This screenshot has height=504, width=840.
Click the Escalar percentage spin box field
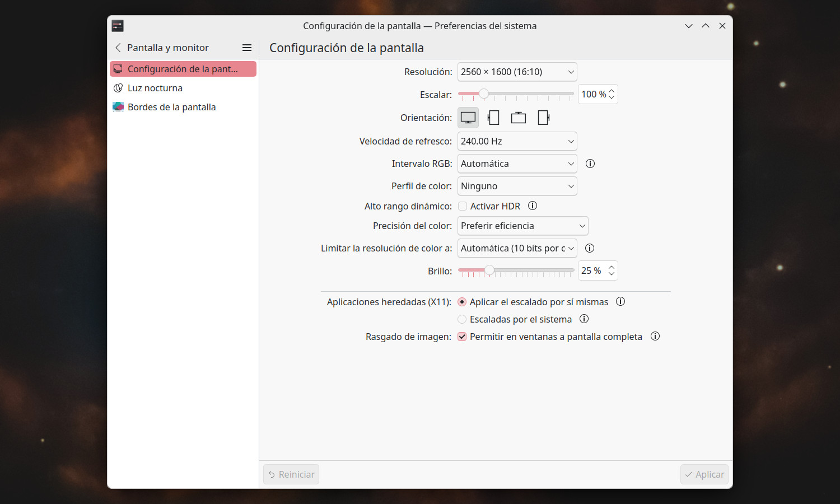(593, 95)
